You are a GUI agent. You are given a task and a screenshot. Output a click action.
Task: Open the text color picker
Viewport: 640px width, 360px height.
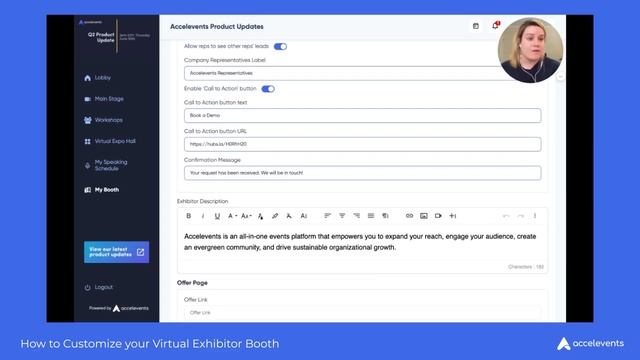260,216
